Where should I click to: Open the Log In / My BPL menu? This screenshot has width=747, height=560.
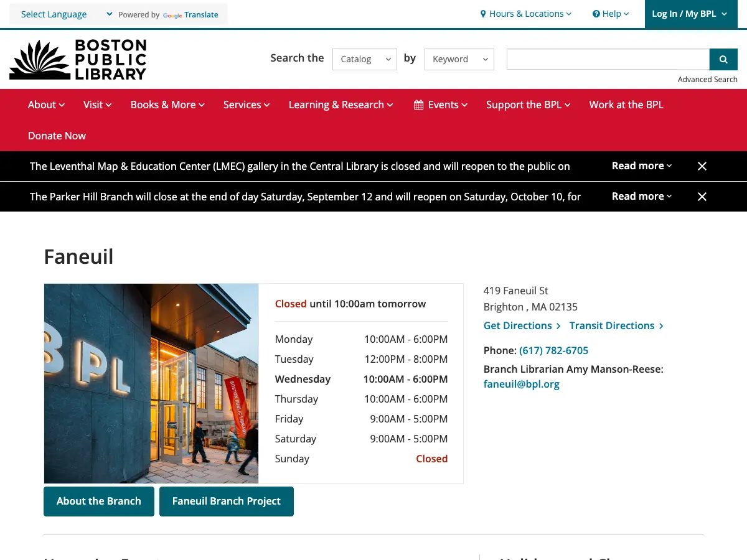[x=691, y=14]
